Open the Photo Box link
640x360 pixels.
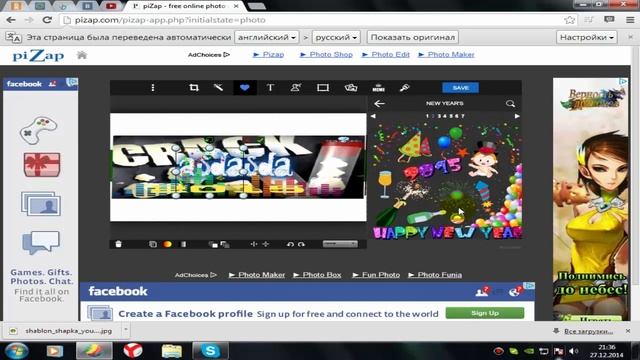(317, 275)
